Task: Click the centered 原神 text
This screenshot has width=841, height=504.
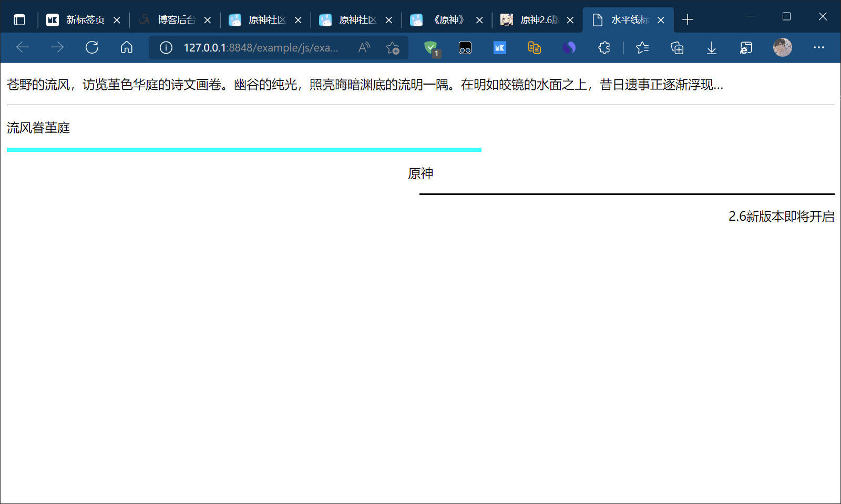Action: 420,173
